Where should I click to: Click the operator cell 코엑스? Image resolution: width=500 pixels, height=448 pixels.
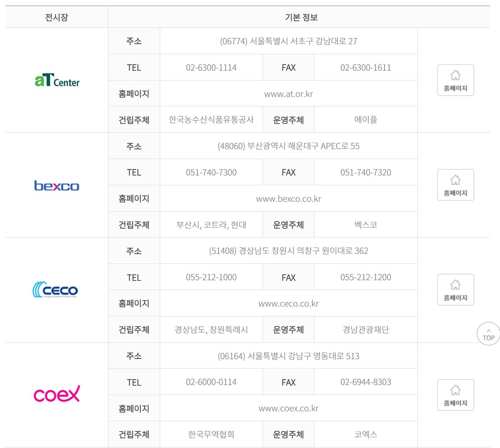tap(366, 434)
